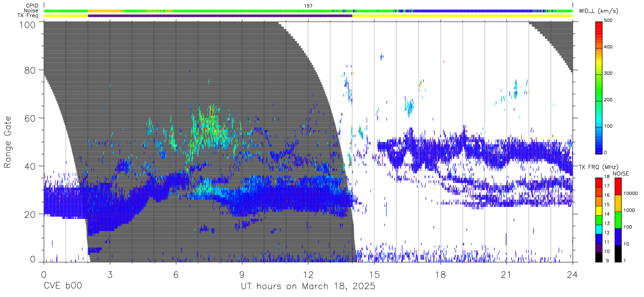Click the 1000 tick on the noise legend
644x297 pixels.
tap(628, 210)
